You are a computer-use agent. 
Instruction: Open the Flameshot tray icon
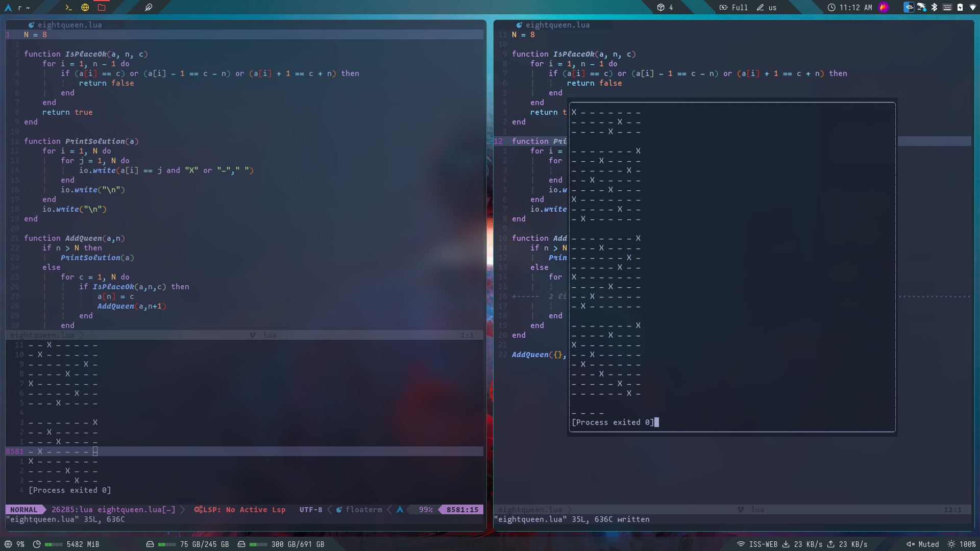tap(883, 7)
